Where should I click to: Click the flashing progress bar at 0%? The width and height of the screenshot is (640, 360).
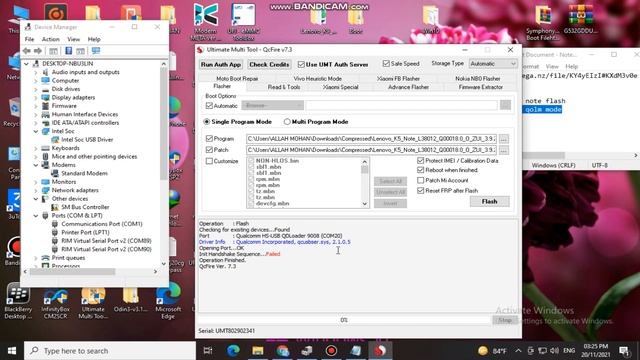coord(344,320)
